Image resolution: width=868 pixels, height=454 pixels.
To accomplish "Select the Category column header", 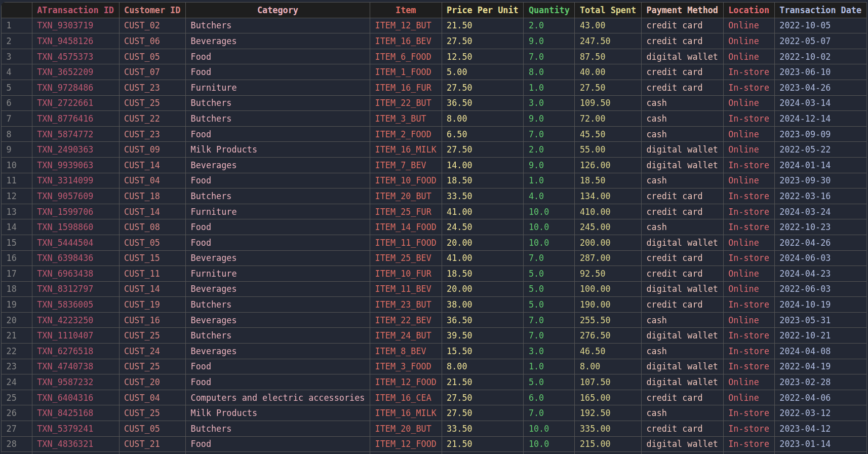I will tap(278, 10).
